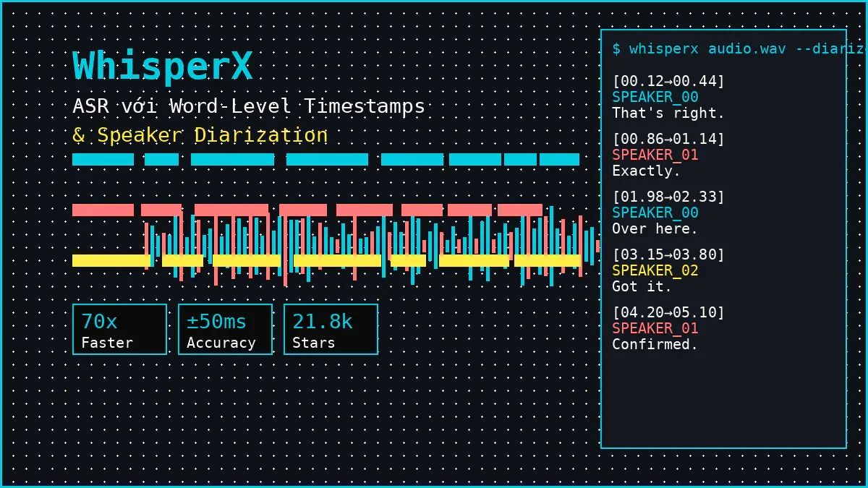This screenshot has width=868, height=488.
Task: Select the [00.12→00.44] timestamp
Action: (x=668, y=81)
